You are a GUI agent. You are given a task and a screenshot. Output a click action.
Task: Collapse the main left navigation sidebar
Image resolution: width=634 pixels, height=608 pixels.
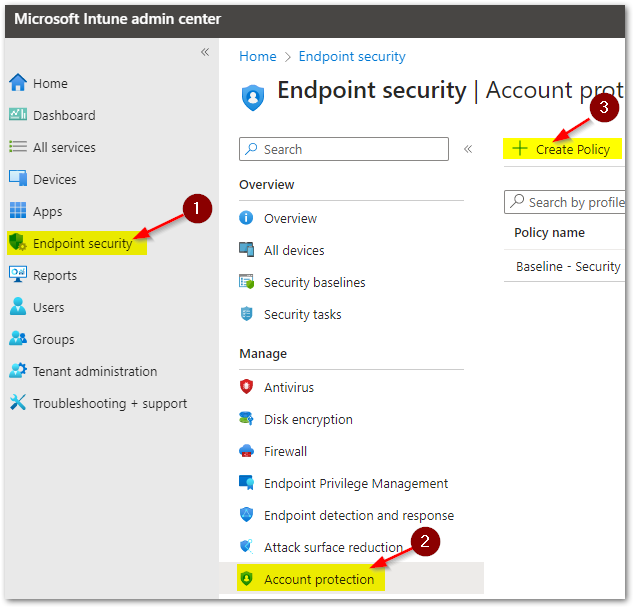[x=205, y=52]
